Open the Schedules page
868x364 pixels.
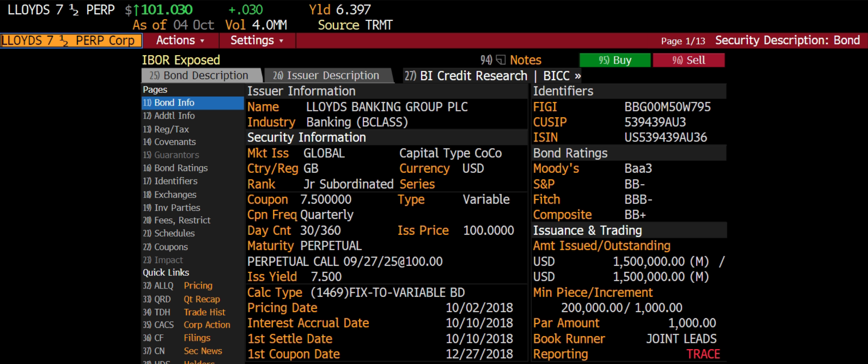pyautogui.click(x=193, y=234)
